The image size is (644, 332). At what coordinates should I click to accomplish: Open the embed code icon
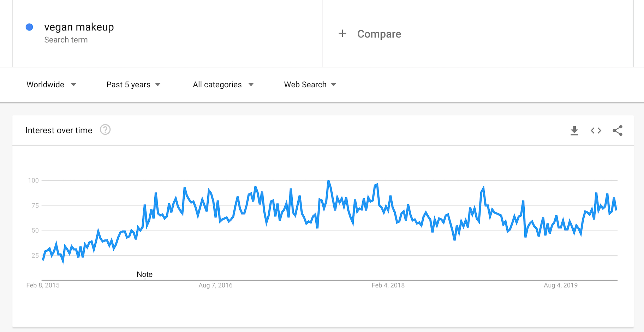coord(596,131)
